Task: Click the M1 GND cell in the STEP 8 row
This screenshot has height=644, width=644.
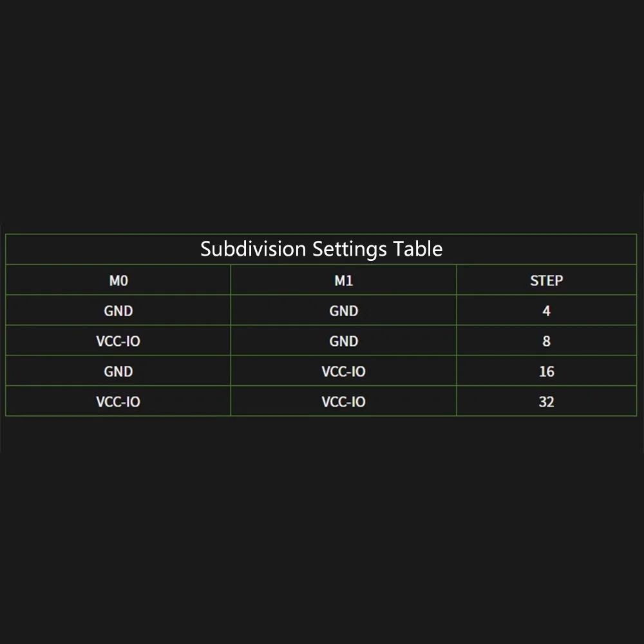Action: click(x=343, y=341)
